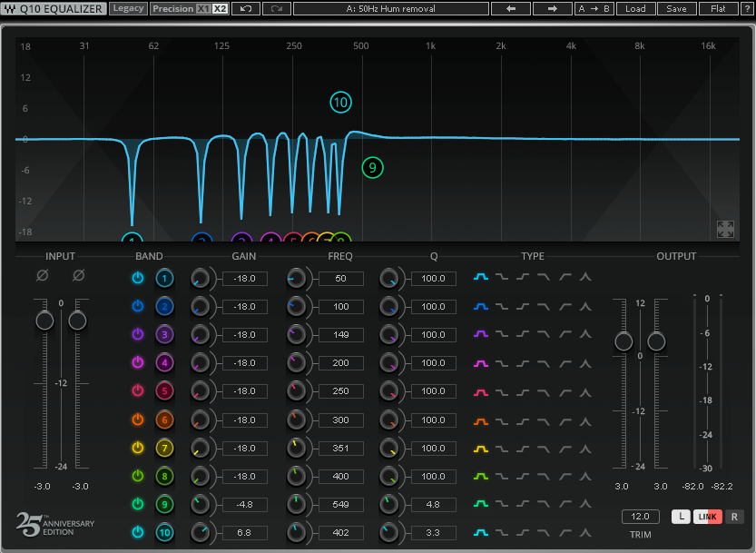The width and height of the screenshot is (756, 553).
Task: Click the Load preset button
Action: [x=635, y=9]
